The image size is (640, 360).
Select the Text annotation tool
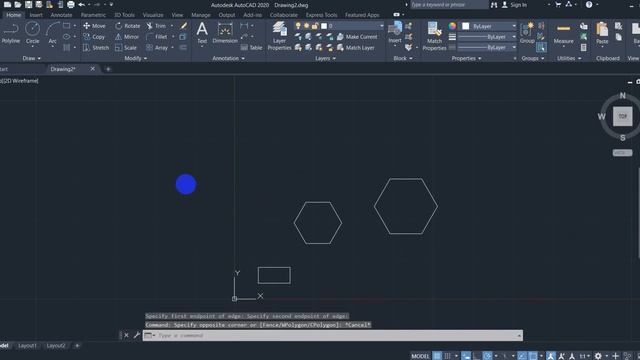[x=202, y=33]
